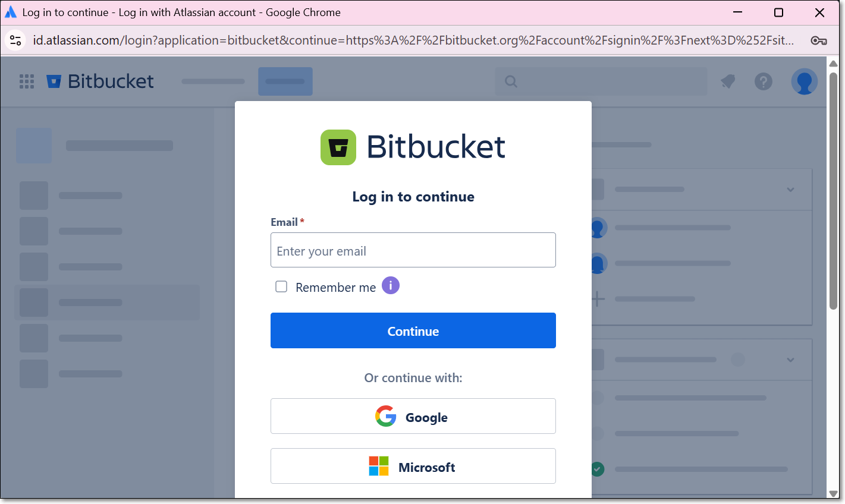This screenshot has width=845, height=504.
Task: Click the Enter your email field
Action: 413,250
